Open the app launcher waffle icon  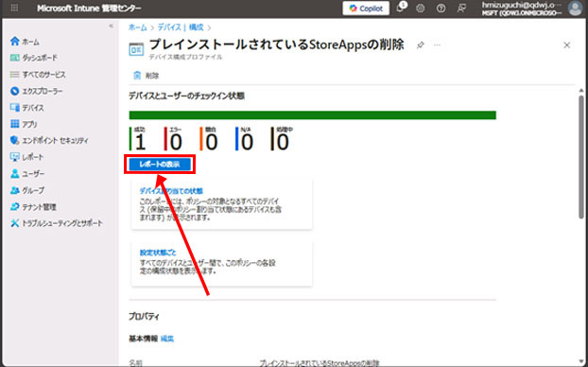click(14, 9)
